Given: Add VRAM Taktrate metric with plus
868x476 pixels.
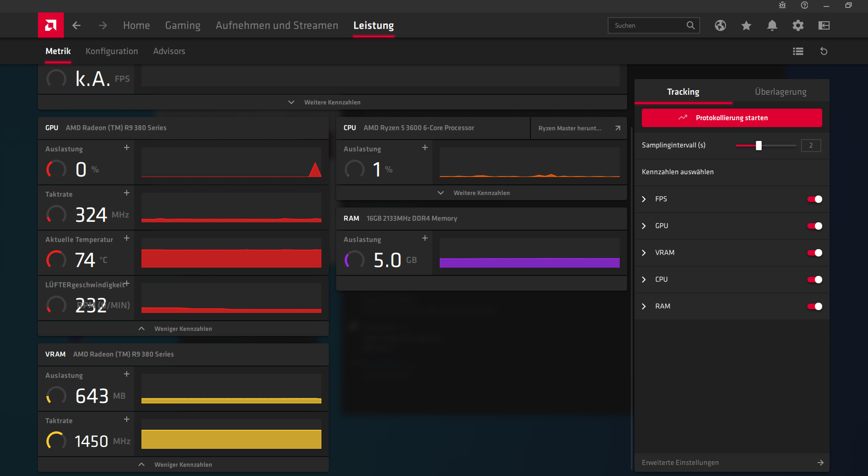Looking at the screenshot, I should (x=127, y=420).
